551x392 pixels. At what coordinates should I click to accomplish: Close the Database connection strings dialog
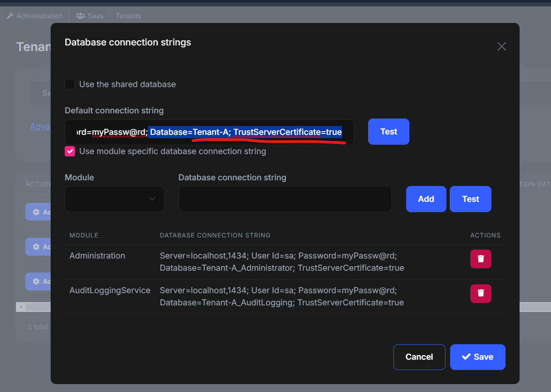tap(501, 46)
